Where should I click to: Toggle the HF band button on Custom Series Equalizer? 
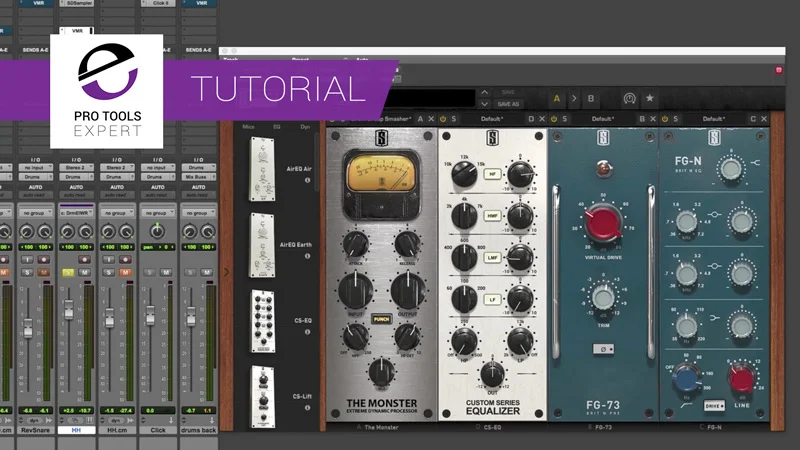click(492, 174)
